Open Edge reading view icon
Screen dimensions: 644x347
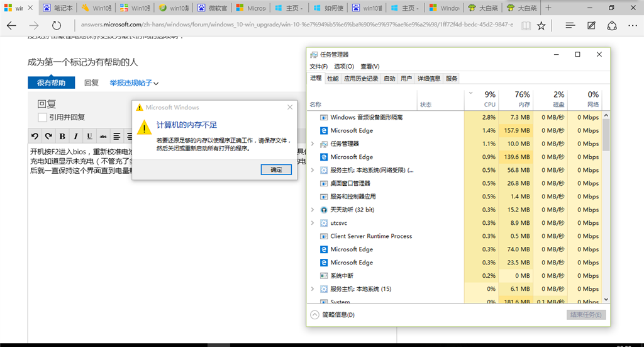coord(526,25)
